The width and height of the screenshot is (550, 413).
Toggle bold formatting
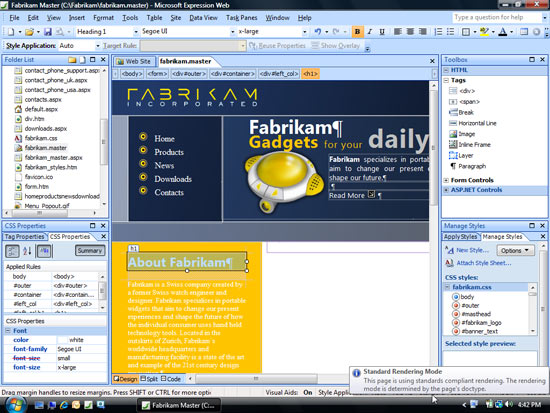point(357,32)
